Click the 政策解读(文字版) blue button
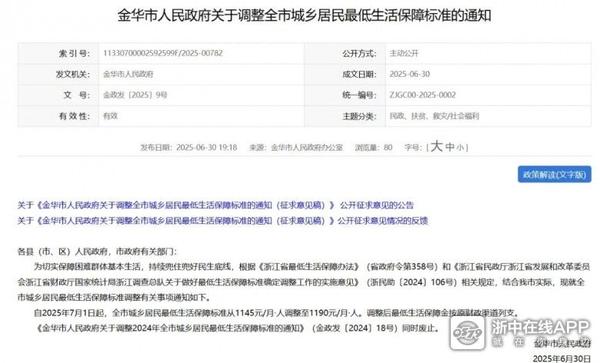600x363 pixels. (x=554, y=174)
